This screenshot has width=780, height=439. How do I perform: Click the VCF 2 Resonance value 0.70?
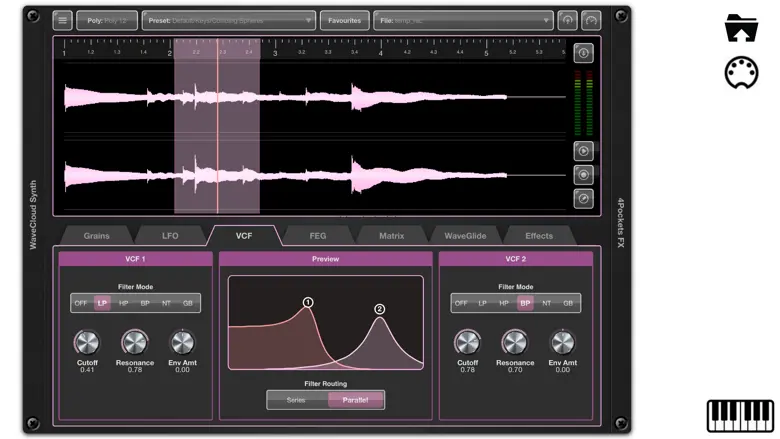tap(515, 370)
